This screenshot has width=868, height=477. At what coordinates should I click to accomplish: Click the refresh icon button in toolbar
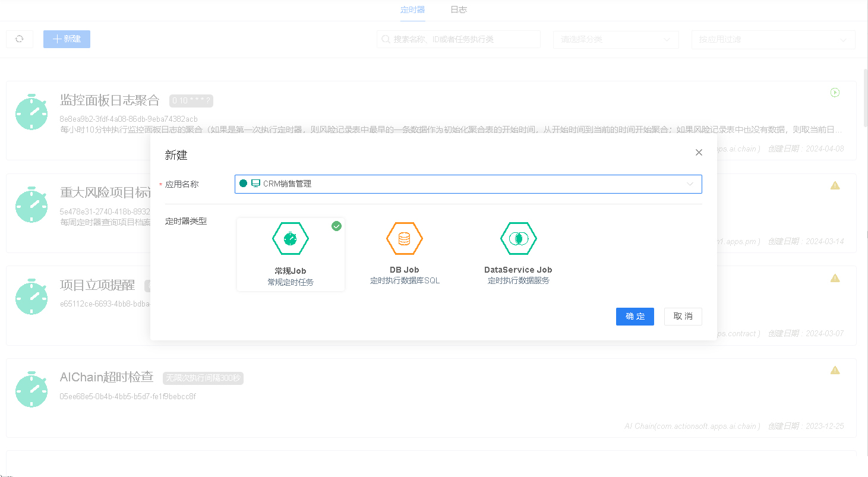click(20, 39)
